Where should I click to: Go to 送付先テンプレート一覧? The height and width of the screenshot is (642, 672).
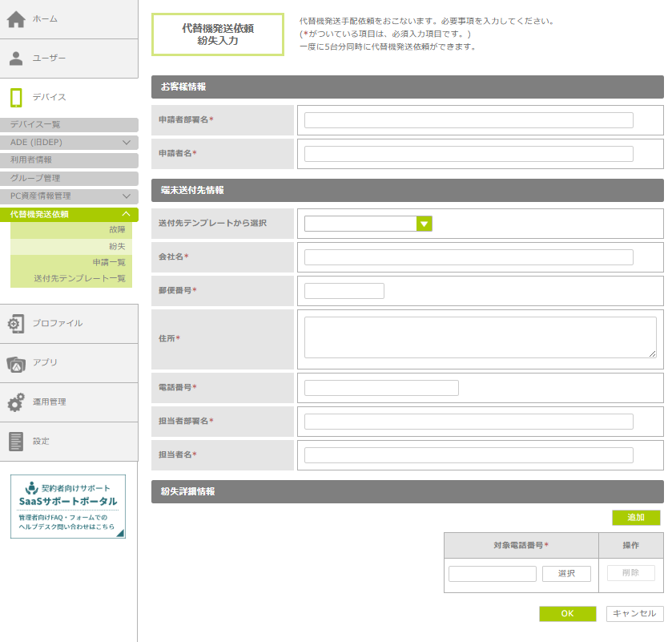tap(80, 278)
